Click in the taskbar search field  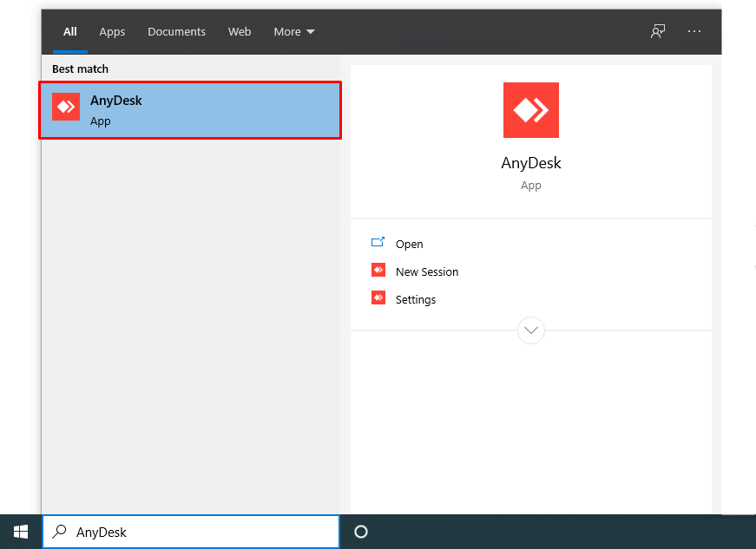click(191, 532)
